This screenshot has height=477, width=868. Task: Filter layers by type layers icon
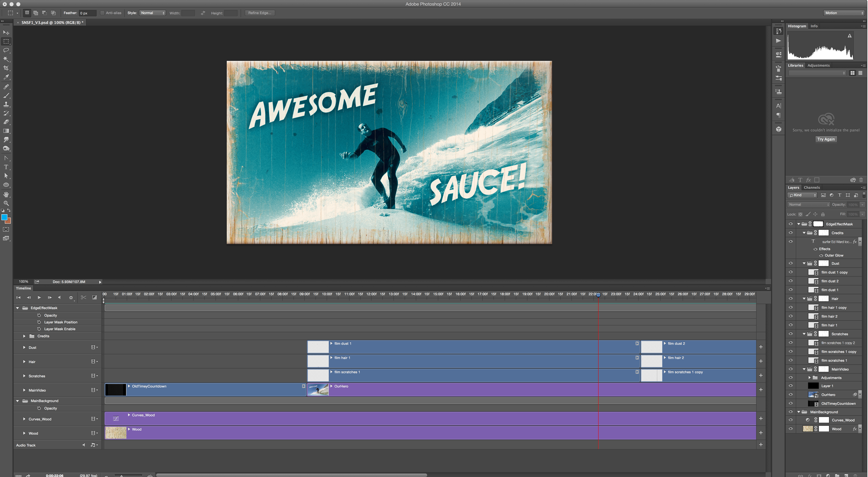coord(839,195)
